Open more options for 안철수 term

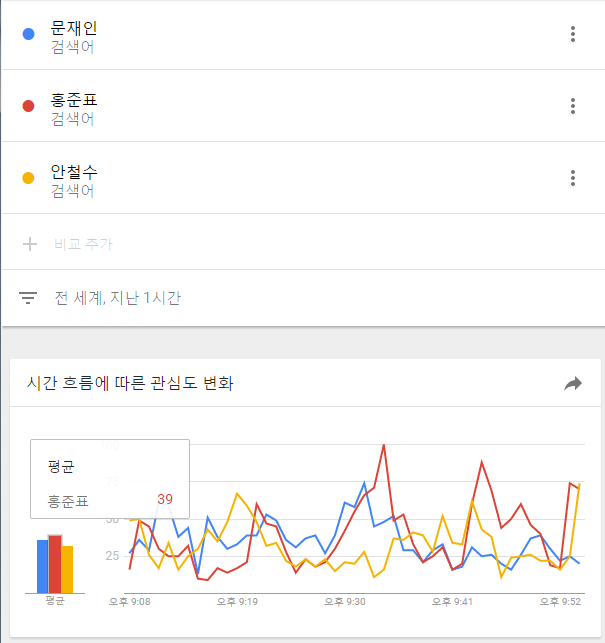tap(573, 178)
